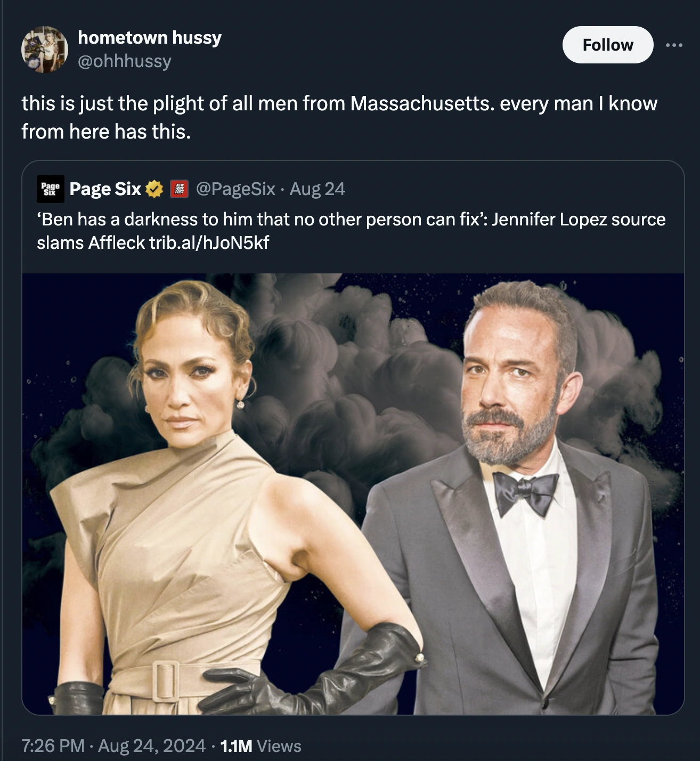The width and height of the screenshot is (700, 761).
Task: Follow the hometown hussy account
Action: [x=607, y=45]
